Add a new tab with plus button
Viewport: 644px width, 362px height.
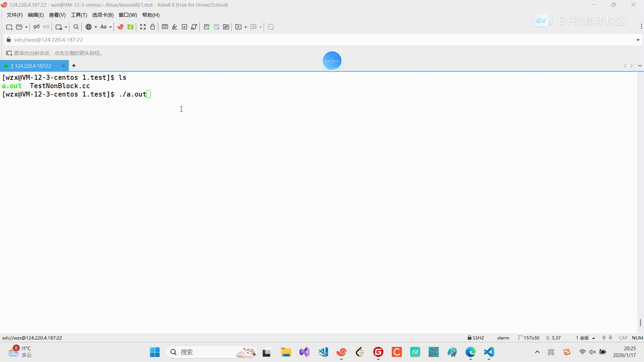[x=74, y=66]
